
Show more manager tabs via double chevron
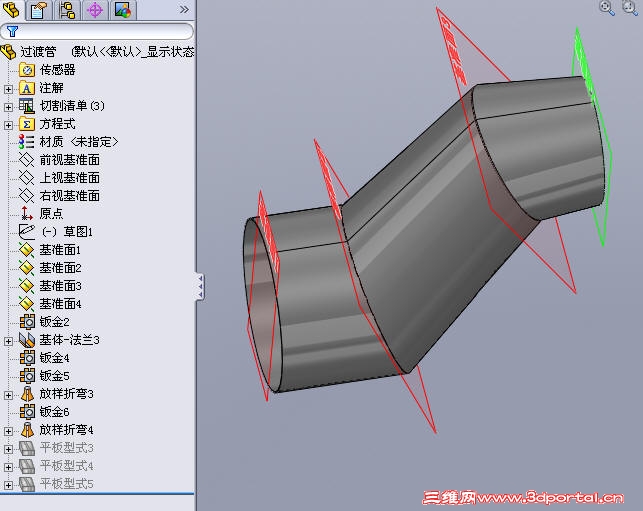click(184, 9)
